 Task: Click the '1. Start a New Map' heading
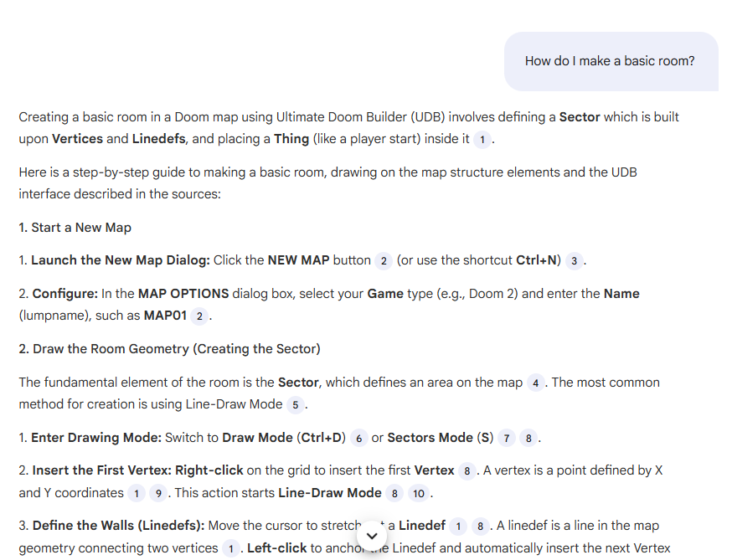[75, 228]
